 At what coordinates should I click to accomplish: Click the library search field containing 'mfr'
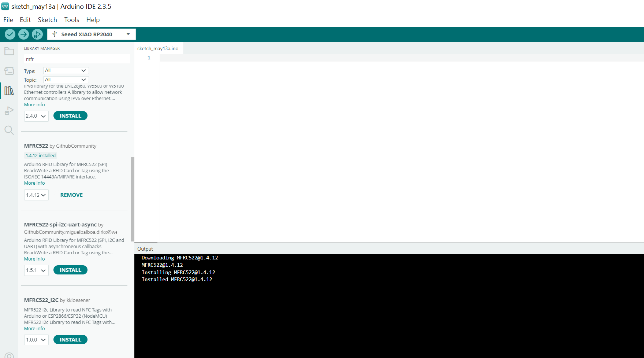click(77, 59)
